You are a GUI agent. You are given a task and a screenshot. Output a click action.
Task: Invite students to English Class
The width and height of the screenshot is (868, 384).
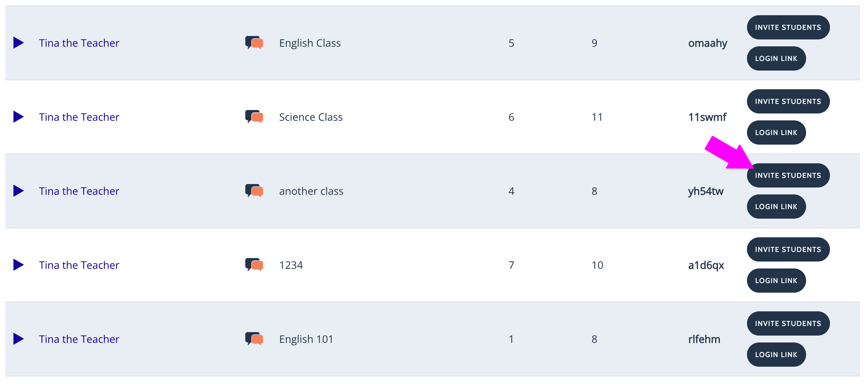click(x=788, y=27)
